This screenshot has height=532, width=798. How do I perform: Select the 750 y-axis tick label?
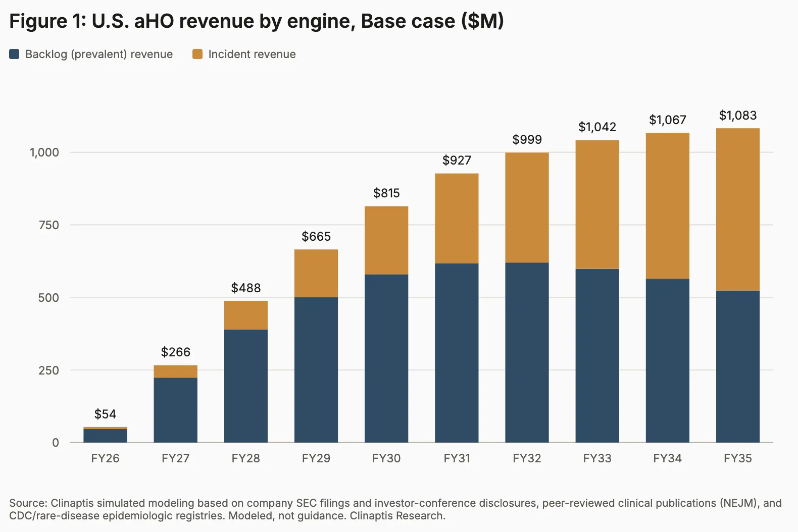(x=48, y=225)
